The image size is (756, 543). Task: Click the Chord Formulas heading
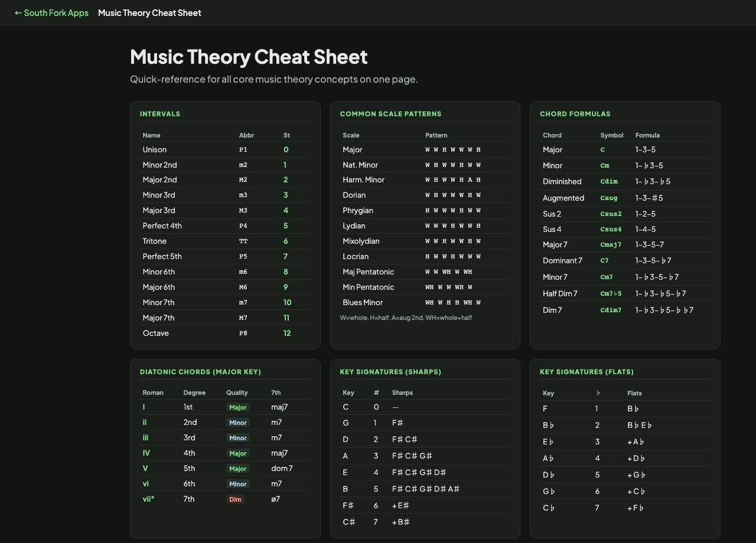(575, 114)
